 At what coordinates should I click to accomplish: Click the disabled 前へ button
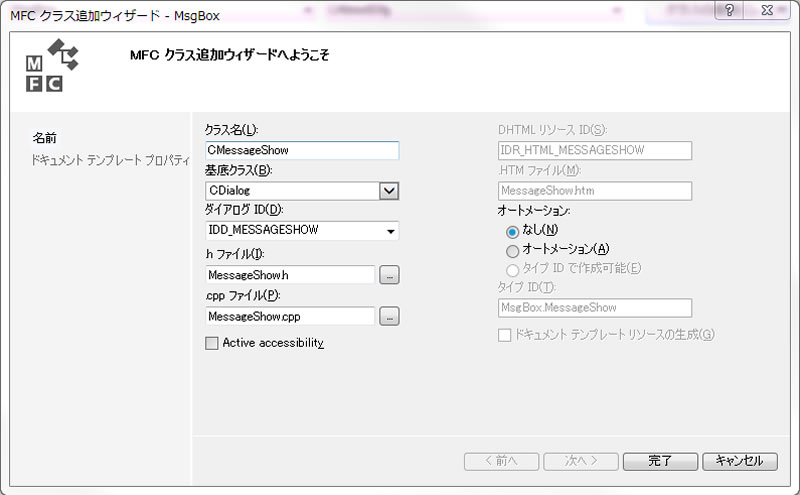[502, 461]
